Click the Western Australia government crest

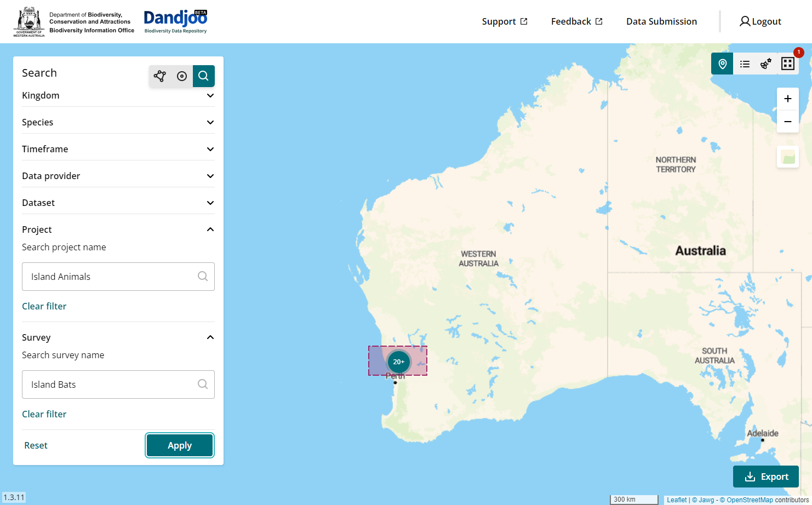click(x=29, y=21)
